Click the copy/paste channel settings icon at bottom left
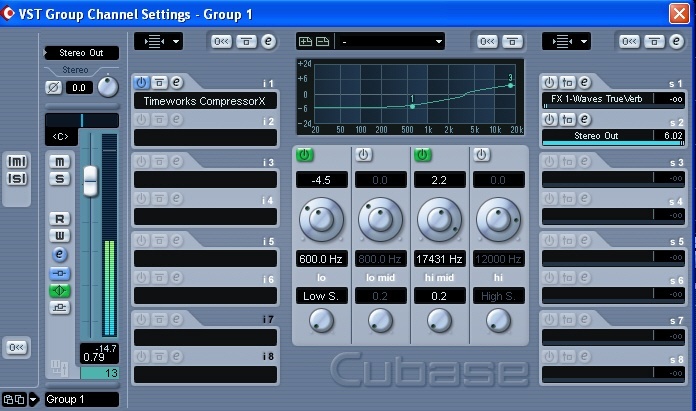 pyautogui.click(x=14, y=399)
